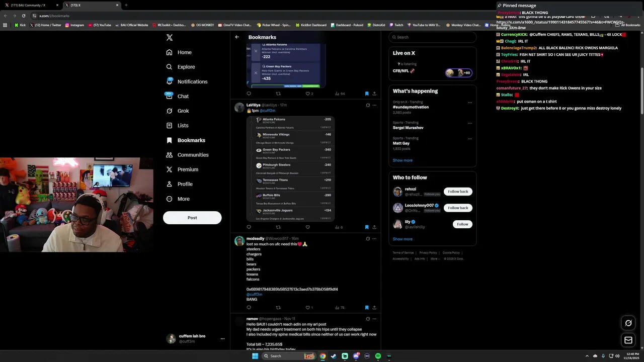644x362 pixels.
Task: Open the Instagram bookmark
Action: click(74, 25)
